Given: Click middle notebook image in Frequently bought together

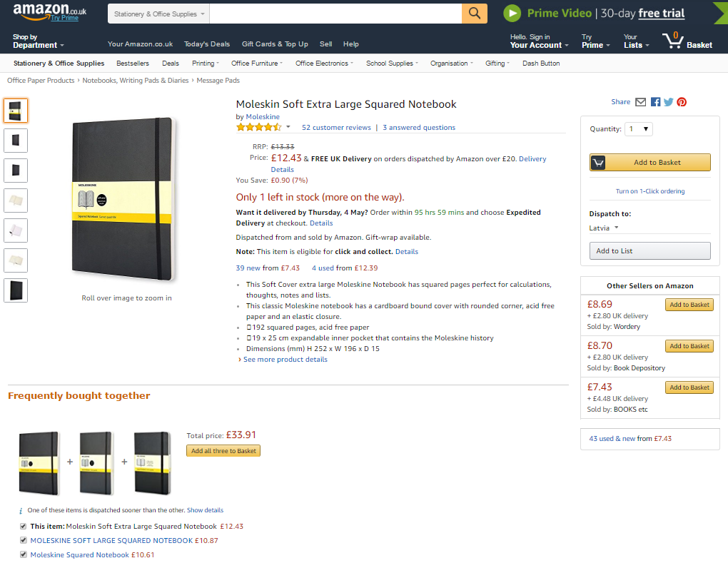Looking at the screenshot, I should (x=96, y=463).
